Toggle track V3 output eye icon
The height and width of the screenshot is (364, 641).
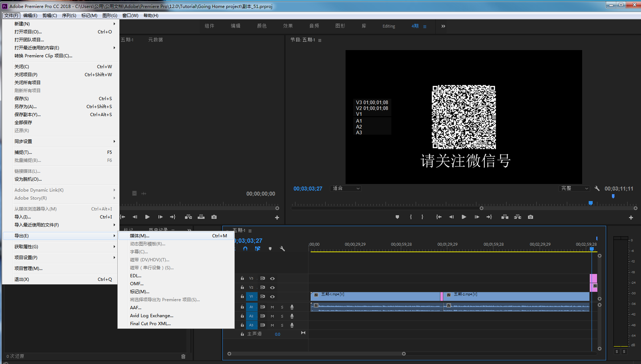272,278
